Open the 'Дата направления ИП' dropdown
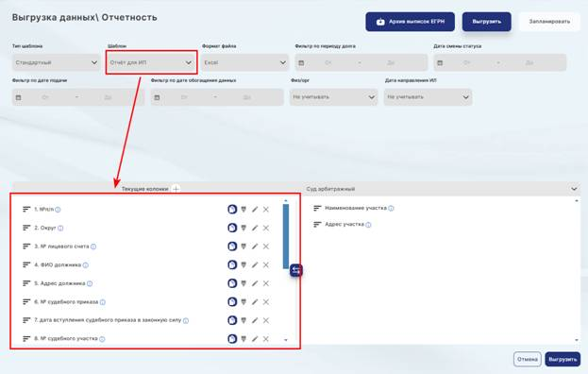This screenshot has width=588, height=374. pos(428,96)
